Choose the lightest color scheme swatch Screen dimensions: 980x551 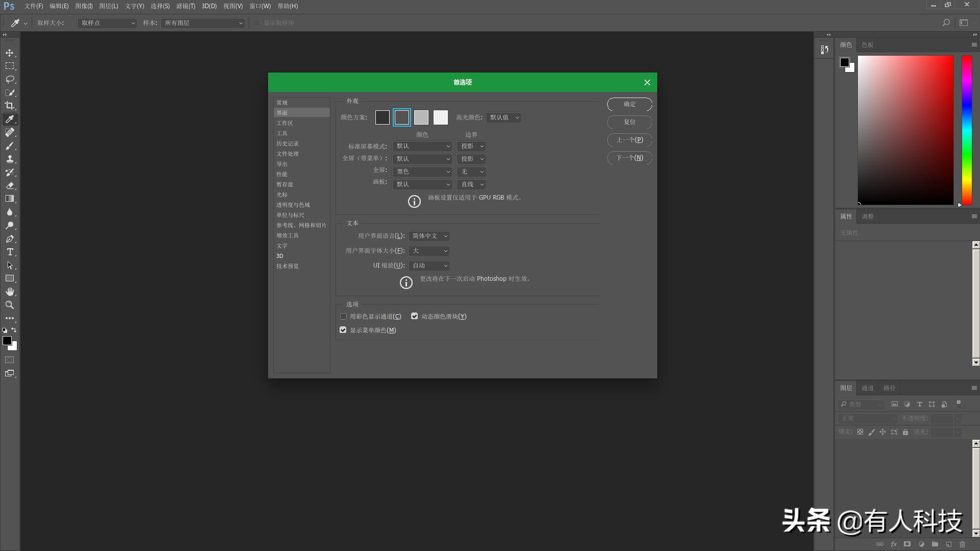[x=440, y=117]
